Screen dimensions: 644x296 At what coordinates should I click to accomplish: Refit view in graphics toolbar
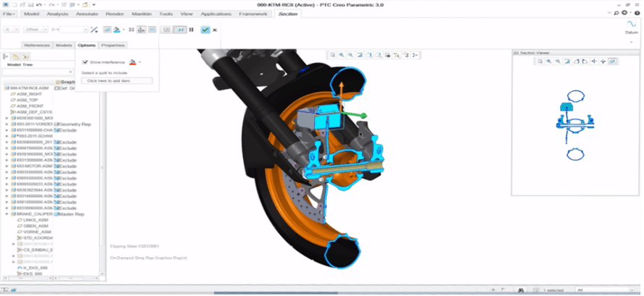click(x=333, y=55)
